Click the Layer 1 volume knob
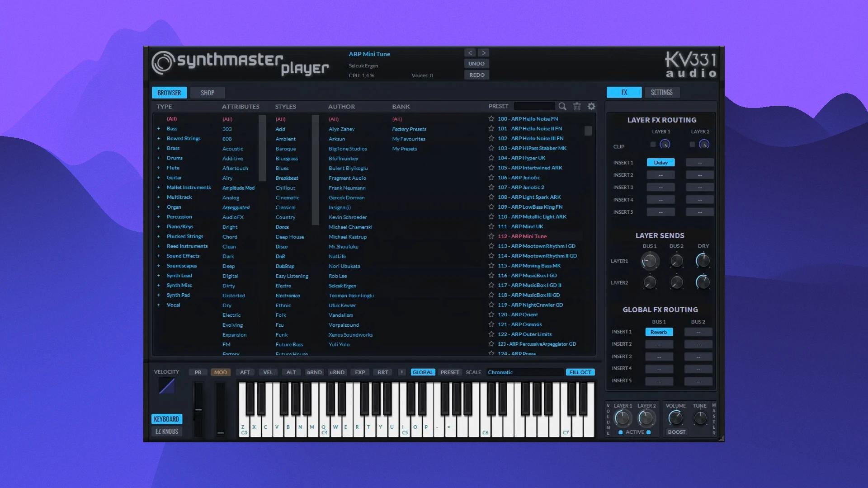This screenshot has height=488, width=868. click(x=622, y=418)
